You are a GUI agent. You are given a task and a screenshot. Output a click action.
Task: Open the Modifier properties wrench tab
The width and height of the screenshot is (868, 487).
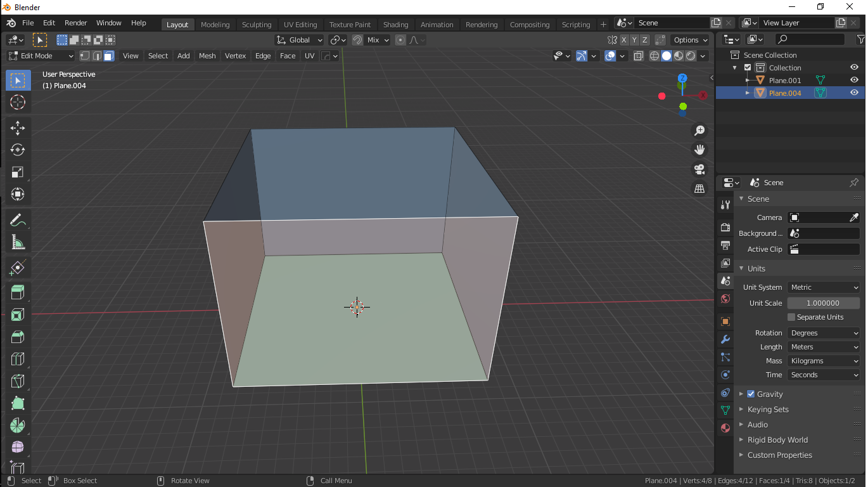click(725, 339)
